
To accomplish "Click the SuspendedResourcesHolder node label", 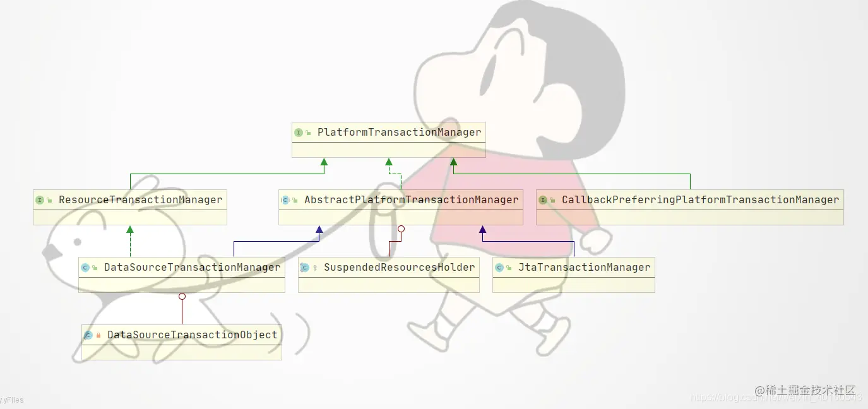I will [x=399, y=267].
